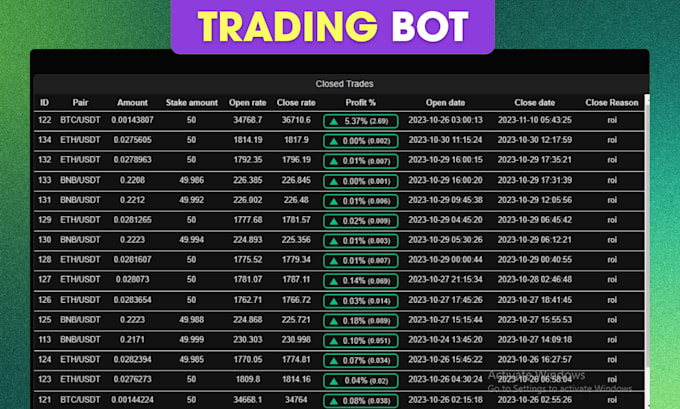The image size is (680, 409).
Task: Click the Open rate column header
Action: click(x=248, y=103)
